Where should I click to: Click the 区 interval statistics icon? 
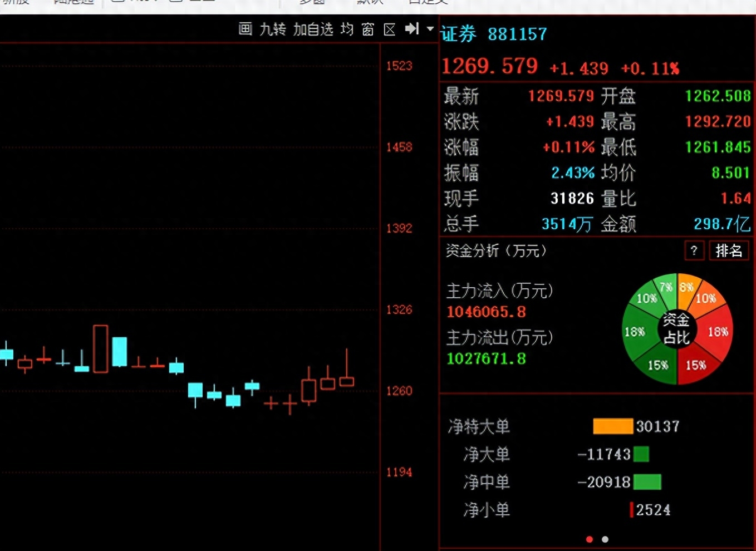click(x=390, y=29)
